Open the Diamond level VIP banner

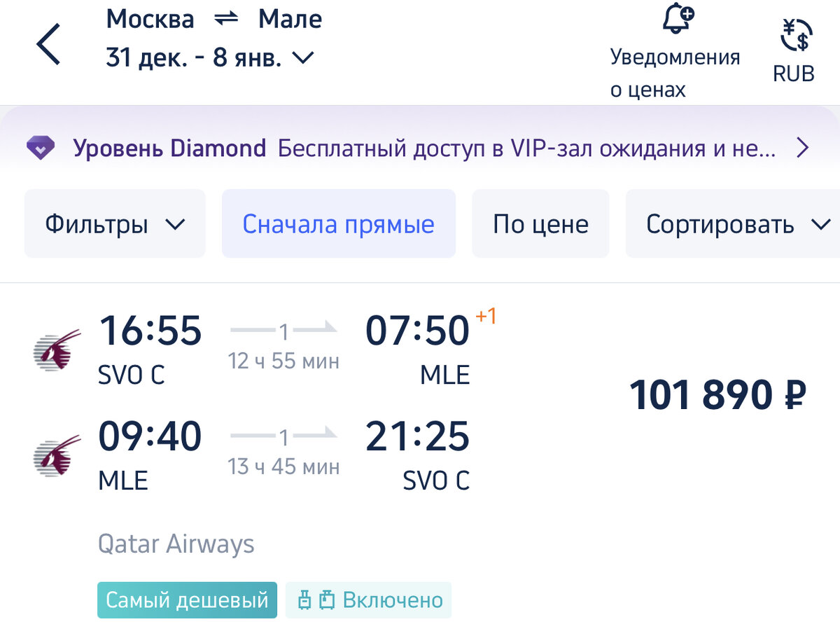(420, 148)
